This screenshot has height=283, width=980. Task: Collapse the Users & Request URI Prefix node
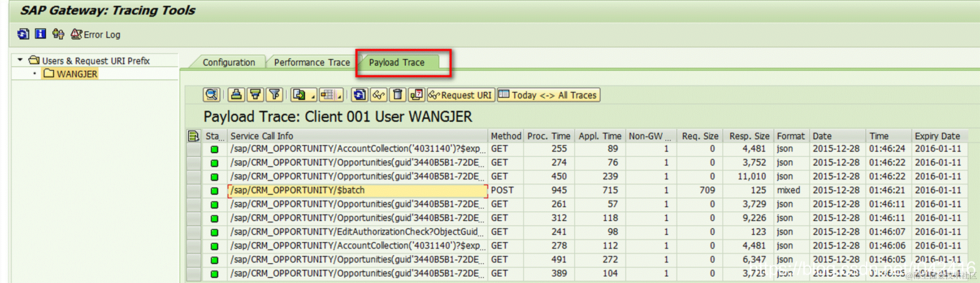point(20,60)
